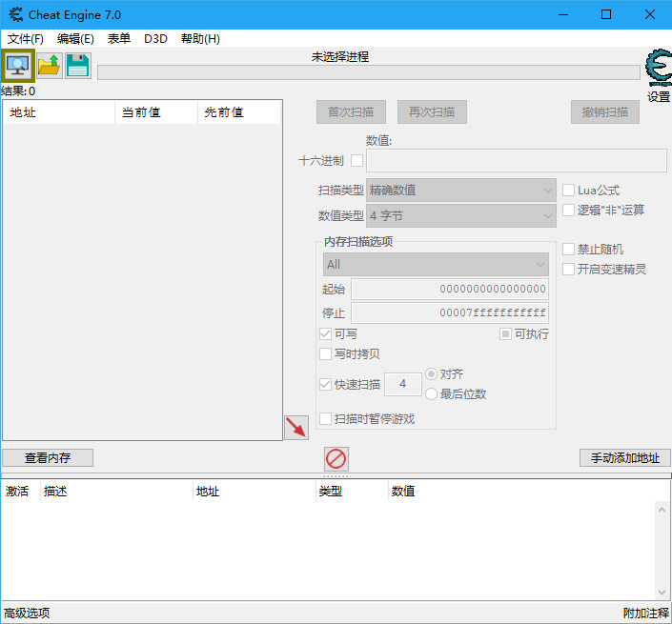Click the 起始 address input field

pyautogui.click(x=450, y=289)
